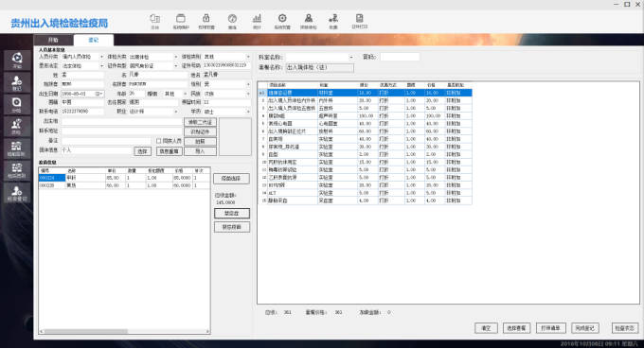Click the padlock-shaped 打印设置 toolbar icon
644x349 pixels.
tap(206, 19)
